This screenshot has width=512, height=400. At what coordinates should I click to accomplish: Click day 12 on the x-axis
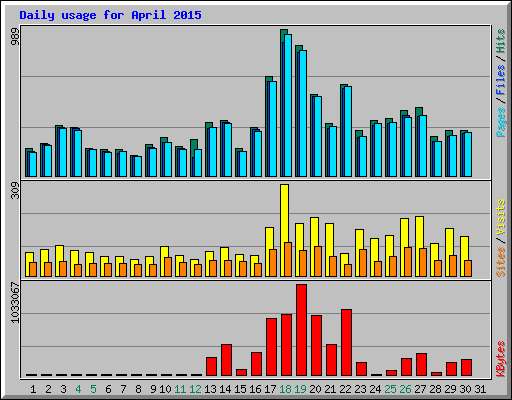[195, 389]
